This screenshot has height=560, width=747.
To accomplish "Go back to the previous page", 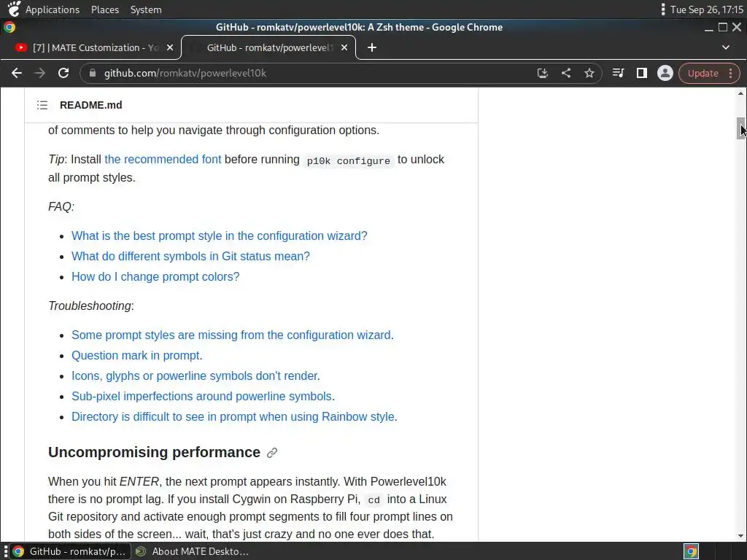I will [17, 73].
